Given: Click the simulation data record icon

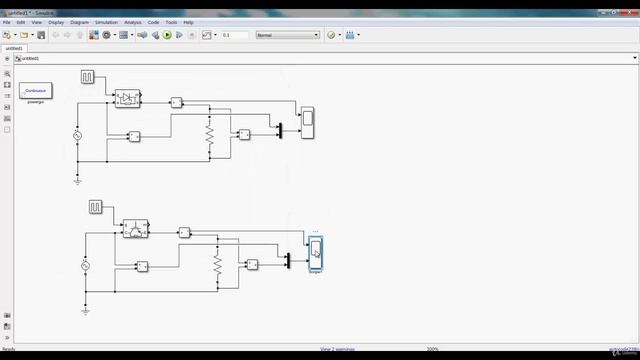Looking at the screenshot, I should click(x=207, y=35).
